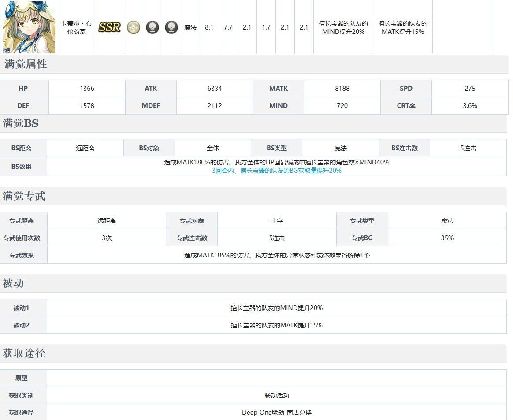This screenshot has width=513, height=420.
Task: Expand the 获取途径 section header
Action: tap(22, 353)
